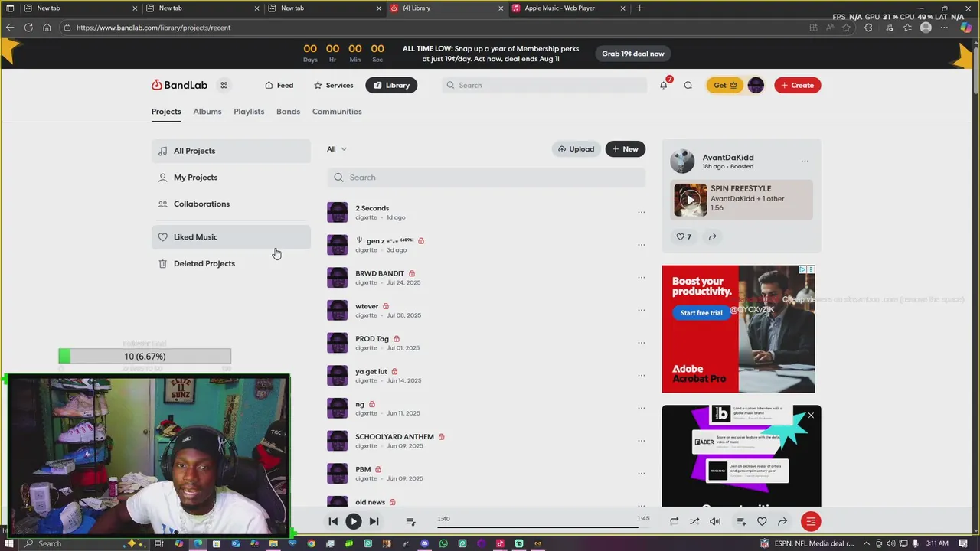This screenshot has height=551, width=980.
Task: Open the BRWD BANDIT project
Action: click(380, 273)
